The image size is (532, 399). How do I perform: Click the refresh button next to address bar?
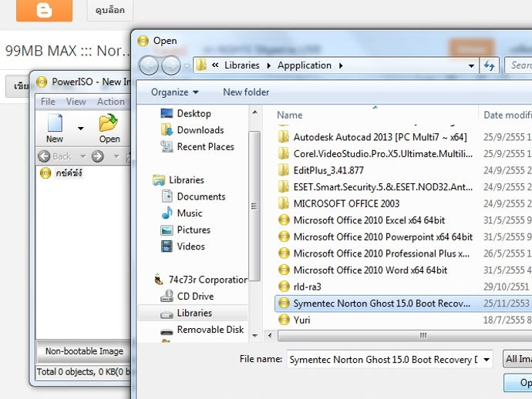tap(489, 65)
